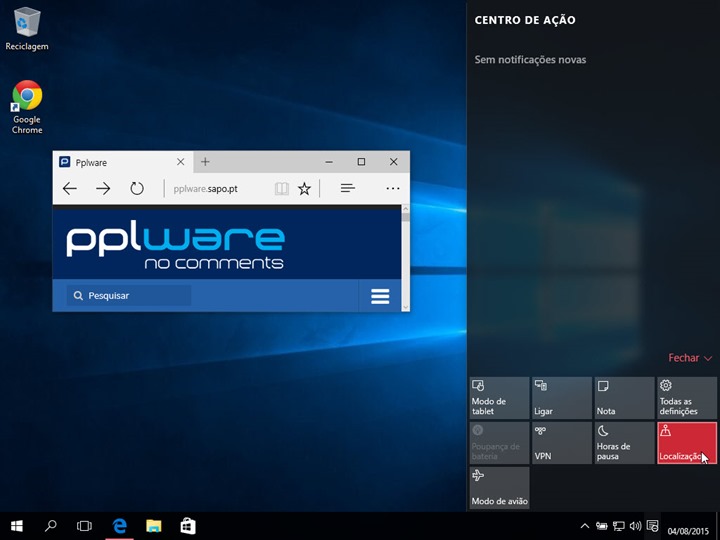The height and width of the screenshot is (540, 720).
Task: Click the volume speaker tray icon
Action: [636, 526]
